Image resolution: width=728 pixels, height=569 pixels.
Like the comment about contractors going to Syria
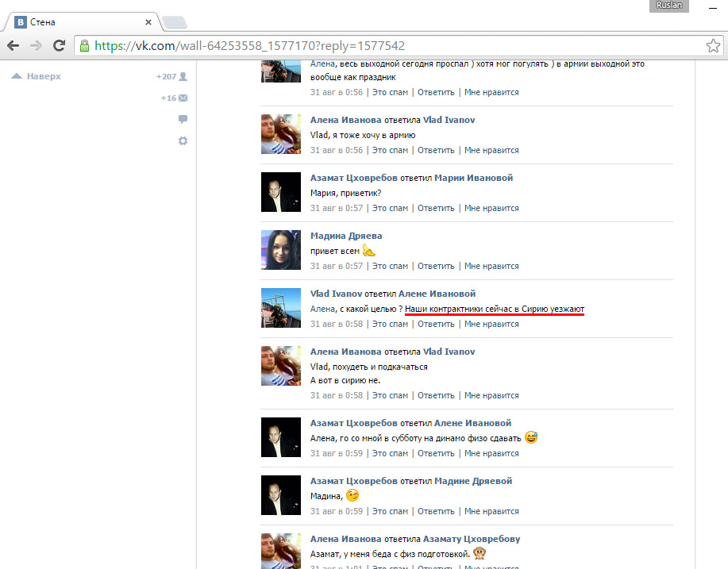(x=491, y=324)
